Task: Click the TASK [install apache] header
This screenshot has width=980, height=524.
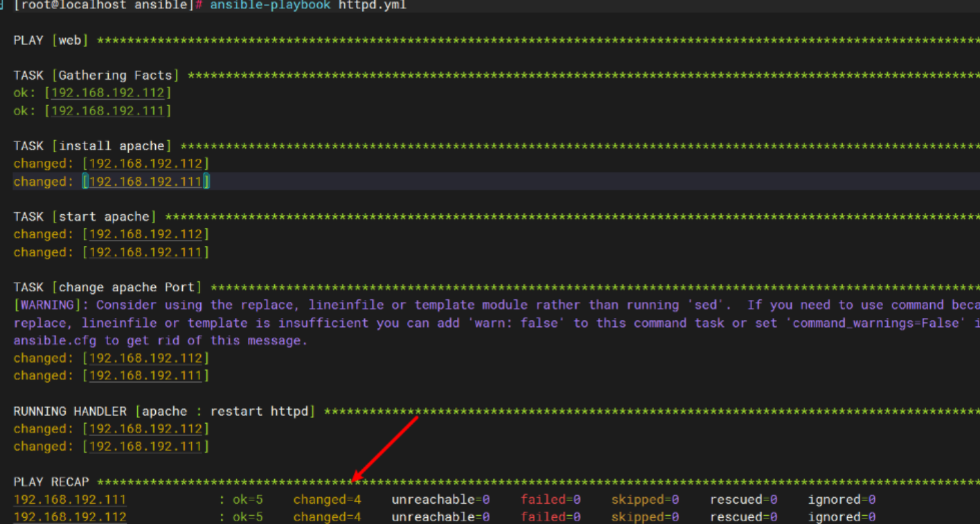Action: coord(93,146)
